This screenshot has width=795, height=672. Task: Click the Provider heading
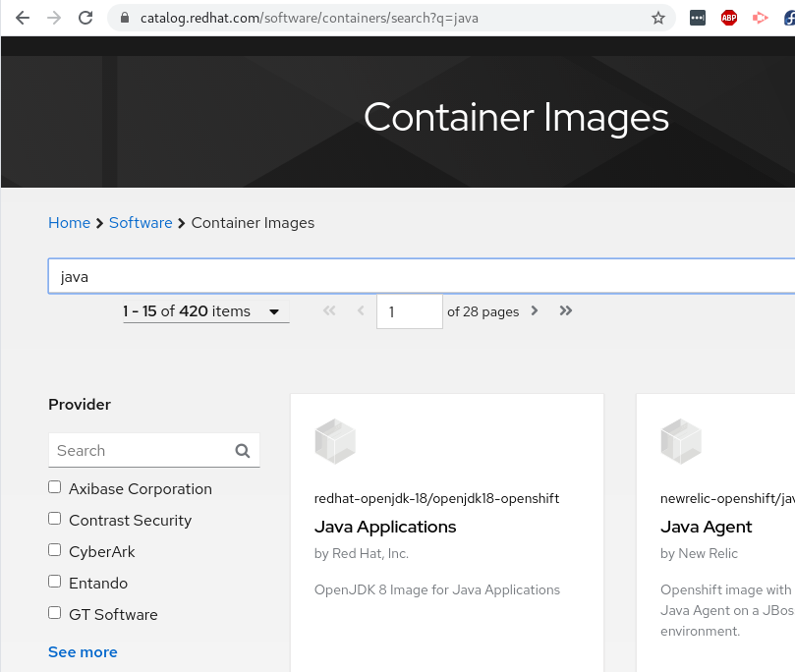(x=80, y=405)
